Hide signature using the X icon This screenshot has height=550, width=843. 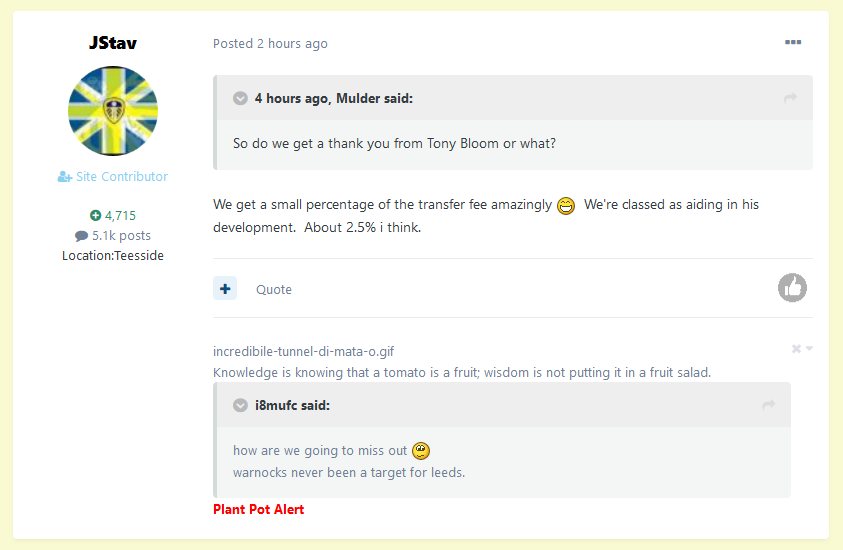(796, 349)
